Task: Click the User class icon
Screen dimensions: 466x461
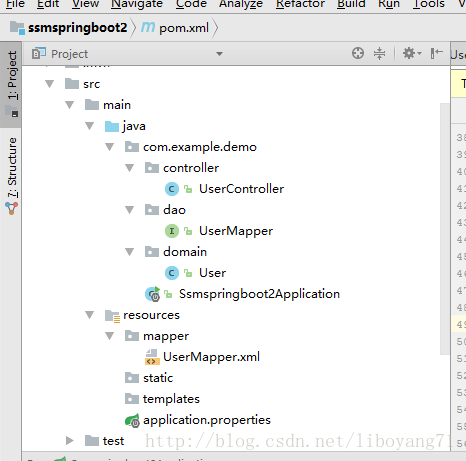Action: pos(172,273)
